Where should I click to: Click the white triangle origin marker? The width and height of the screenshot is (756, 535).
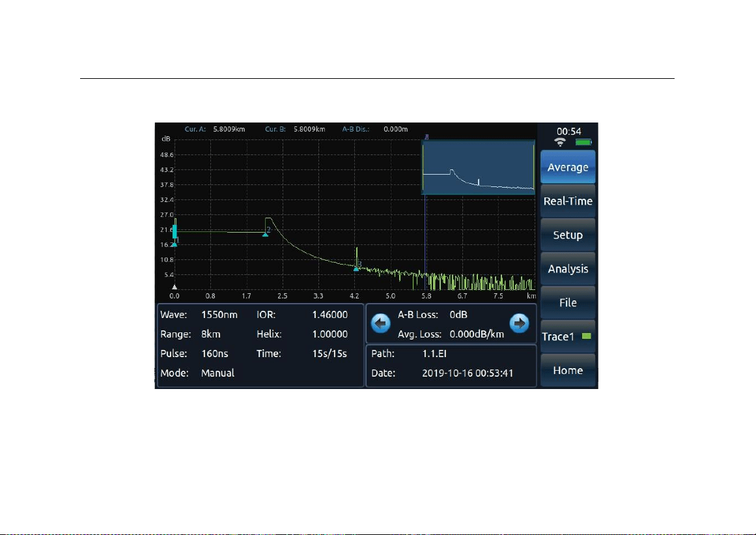[175, 287]
